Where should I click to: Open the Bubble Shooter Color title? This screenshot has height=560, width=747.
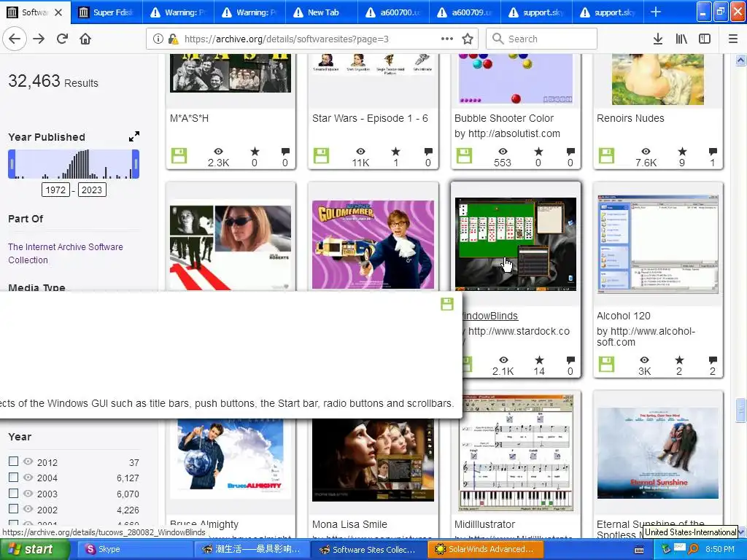point(503,118)
